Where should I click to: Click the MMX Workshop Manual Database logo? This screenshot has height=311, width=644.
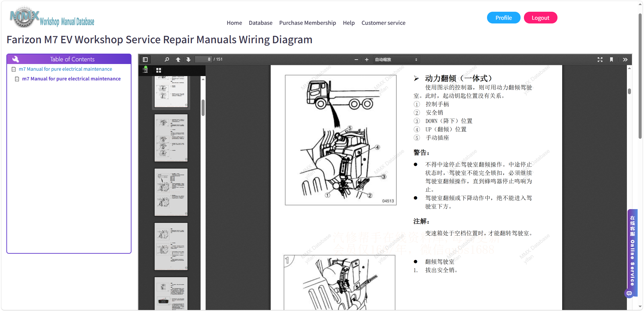click(52, 17)
